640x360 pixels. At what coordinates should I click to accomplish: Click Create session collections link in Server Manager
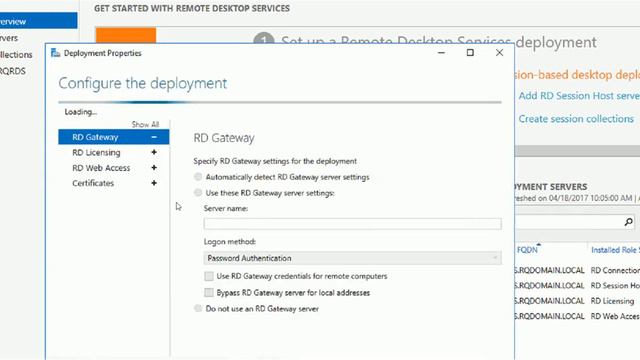pos(576,119)
